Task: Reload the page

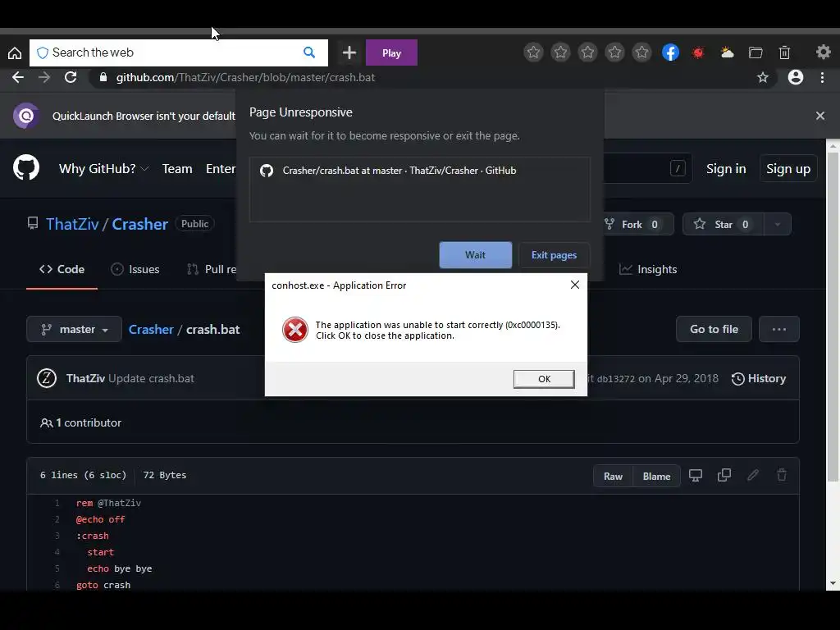Action: (x=71, y=77)
